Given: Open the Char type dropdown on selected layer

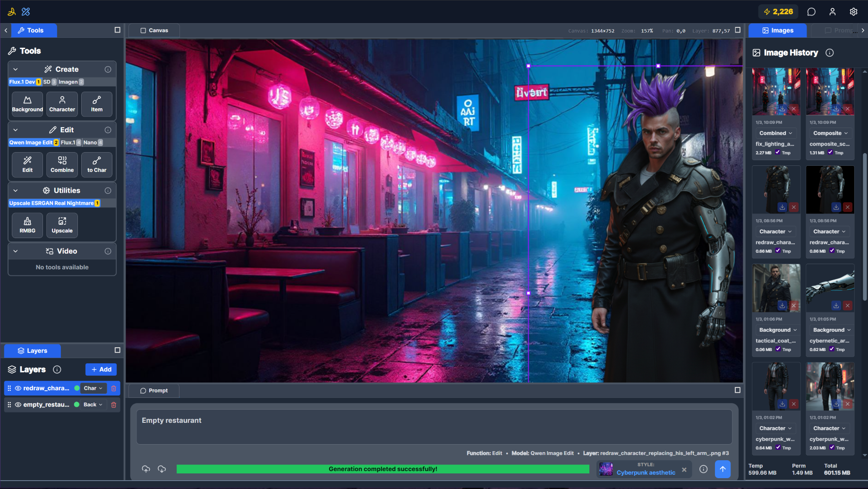Looking at the screenshot, I should coord(93,388).
